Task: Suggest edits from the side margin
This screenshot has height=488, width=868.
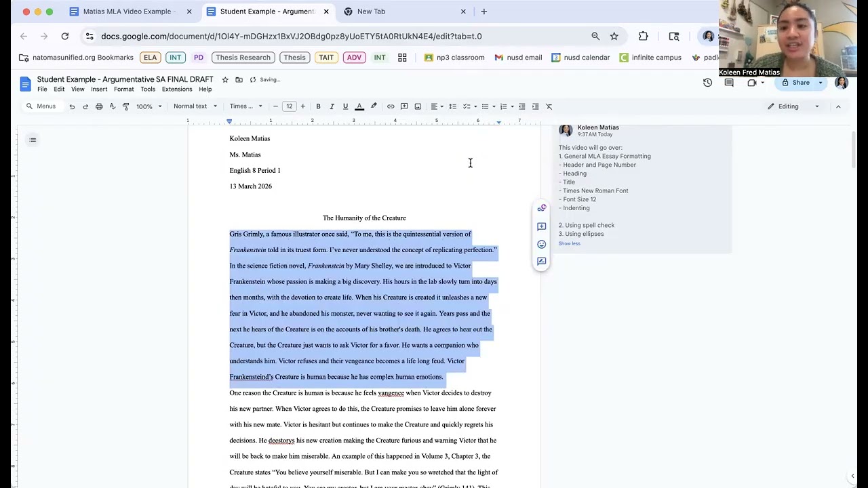Action: point(541,261)
